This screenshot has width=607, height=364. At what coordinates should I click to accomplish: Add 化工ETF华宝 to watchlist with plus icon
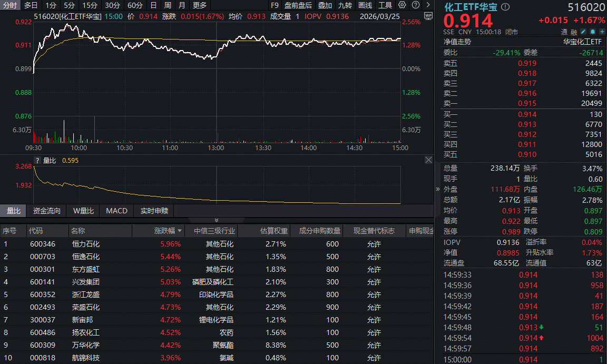click(601, 32)
